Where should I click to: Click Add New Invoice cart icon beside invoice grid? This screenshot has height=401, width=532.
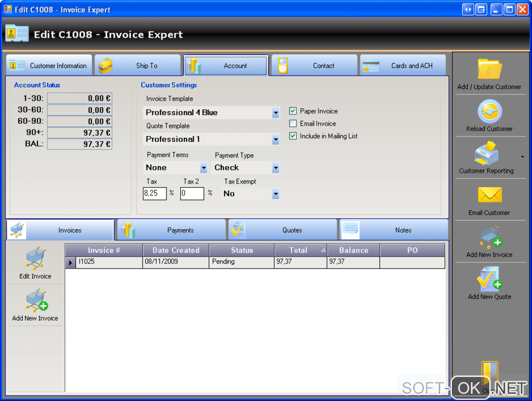[37, 300]
